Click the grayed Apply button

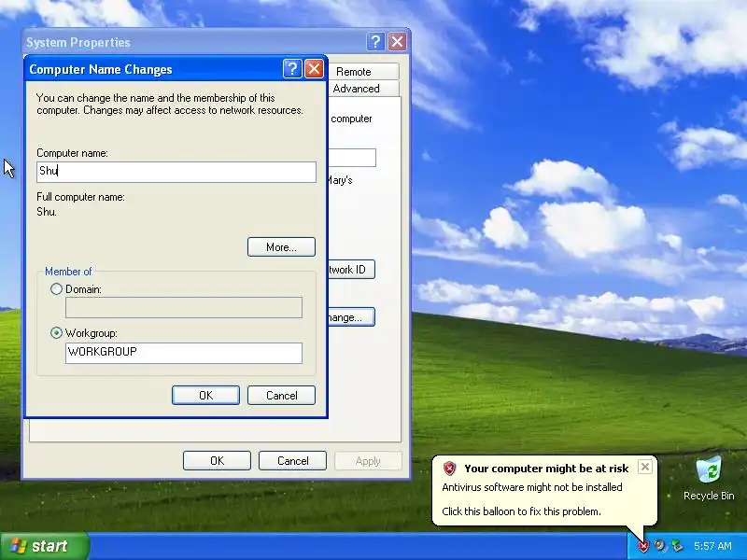point(368,460)
